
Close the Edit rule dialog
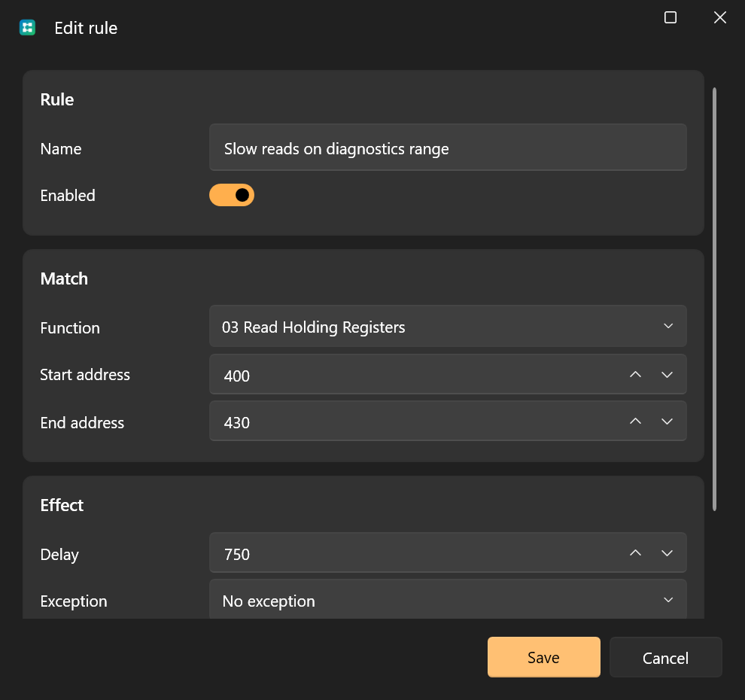click(720, 17)
